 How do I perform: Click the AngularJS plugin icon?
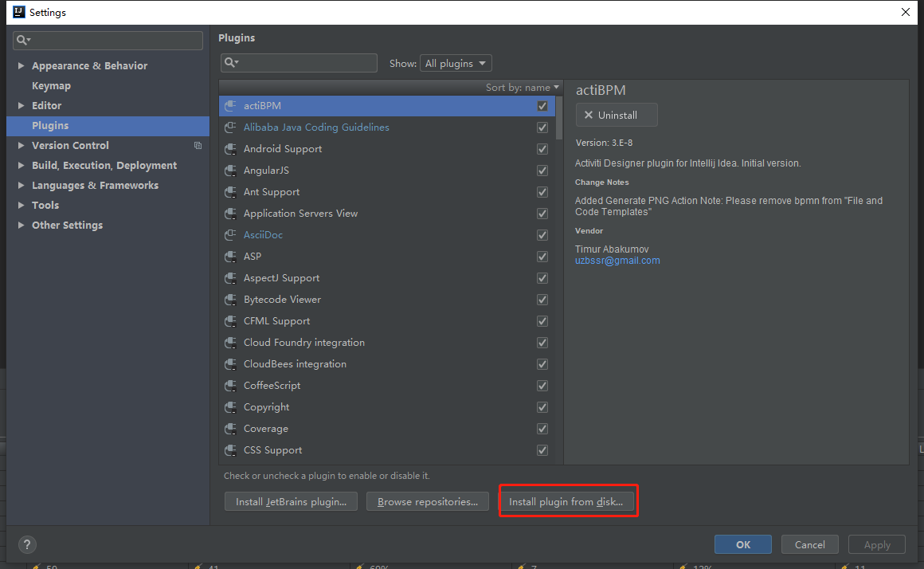coord(230,171)
